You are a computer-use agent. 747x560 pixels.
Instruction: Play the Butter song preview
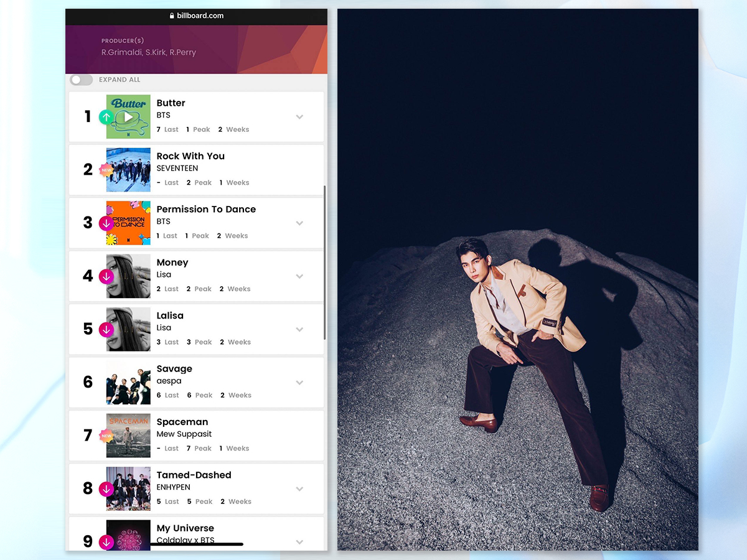tap(128, 116)
